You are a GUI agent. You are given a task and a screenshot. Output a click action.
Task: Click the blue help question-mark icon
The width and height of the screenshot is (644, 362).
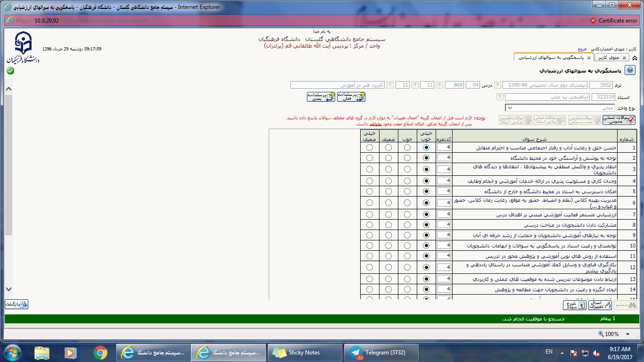coord(630,71)
